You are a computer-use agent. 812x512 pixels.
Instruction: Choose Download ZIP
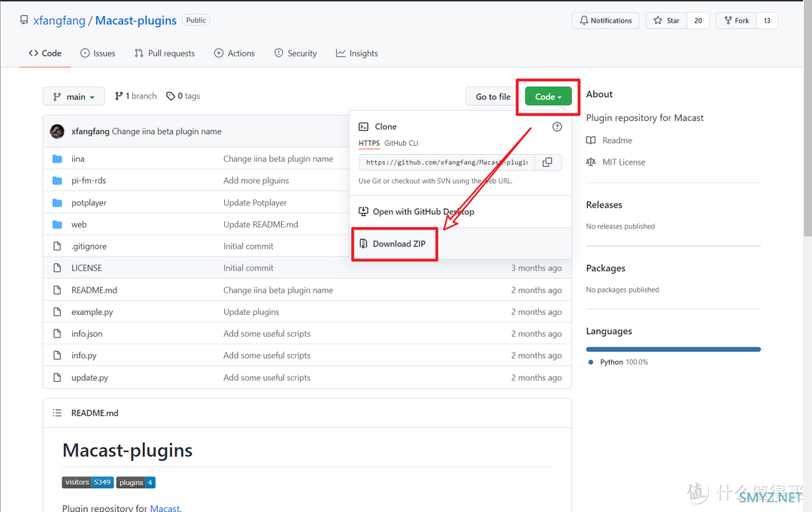[392, 244]
